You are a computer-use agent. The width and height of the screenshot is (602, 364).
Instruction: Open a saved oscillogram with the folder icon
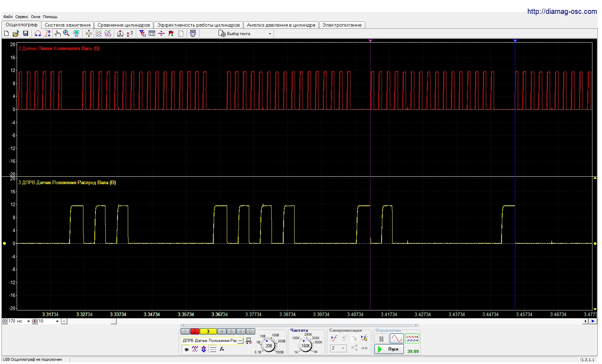(x=16, y=33)
